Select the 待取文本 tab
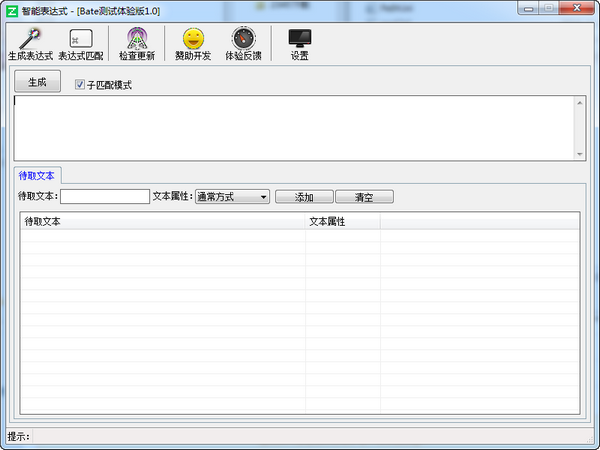 tap(38, 175)
